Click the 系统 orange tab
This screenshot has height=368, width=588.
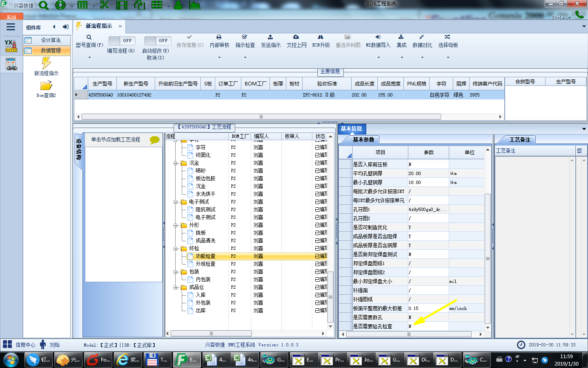click(x=11, y=17)
